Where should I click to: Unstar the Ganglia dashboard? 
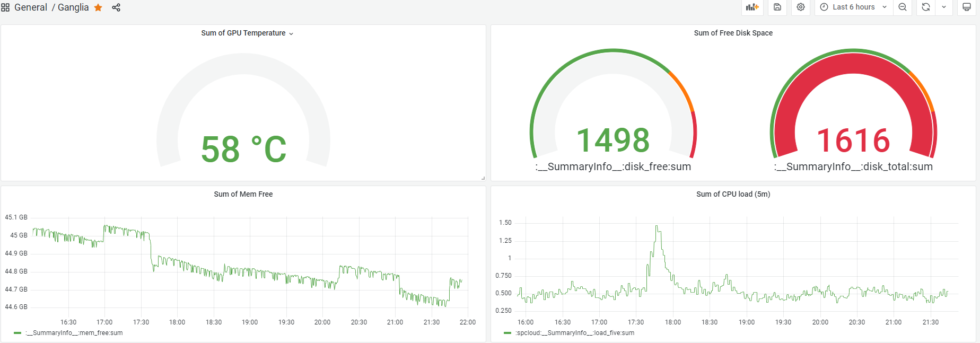98,7
